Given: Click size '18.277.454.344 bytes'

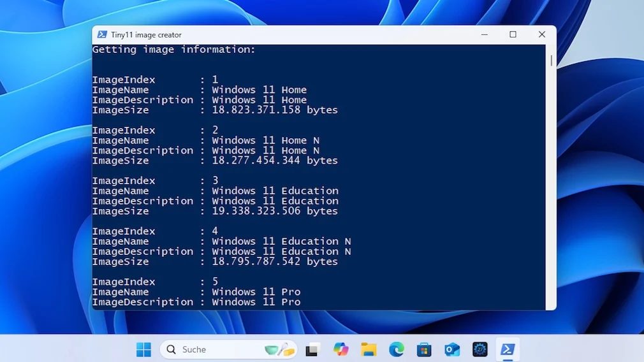Looking at the screenshot, I should [275, 161].
